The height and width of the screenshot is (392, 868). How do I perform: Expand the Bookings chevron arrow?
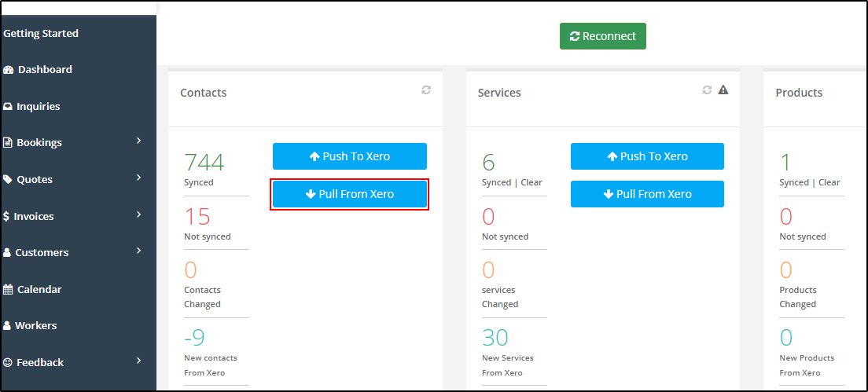click(139, 141)
